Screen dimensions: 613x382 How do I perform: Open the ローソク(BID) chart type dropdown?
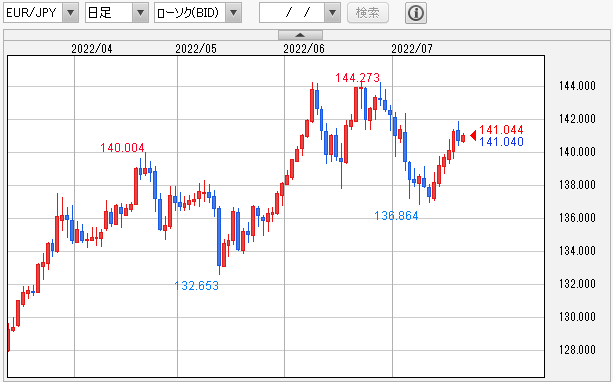[x=233, y=13]
